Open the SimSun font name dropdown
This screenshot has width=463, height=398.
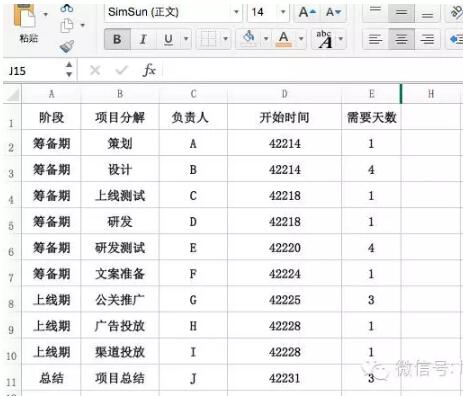pyautogui.click(x=236, y=12)
